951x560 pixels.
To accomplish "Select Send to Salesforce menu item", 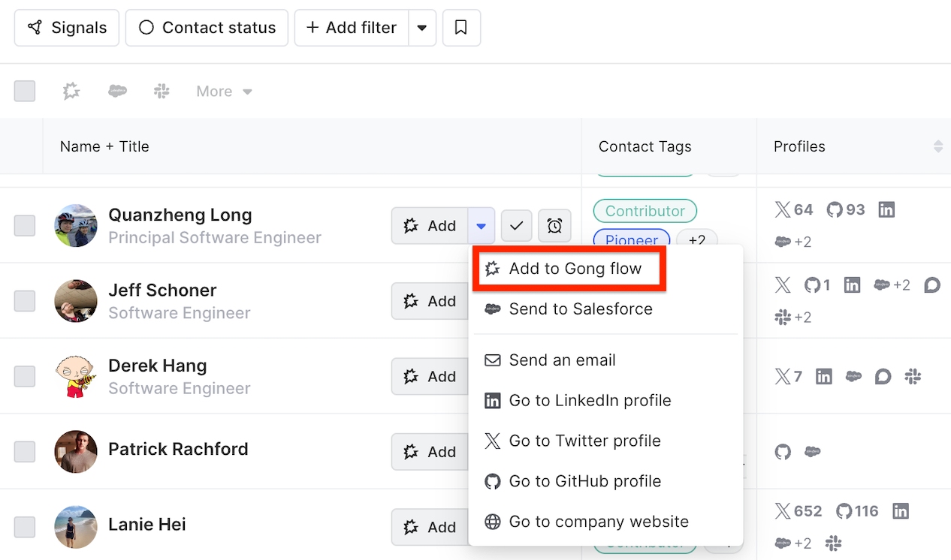I will [580, 309].
